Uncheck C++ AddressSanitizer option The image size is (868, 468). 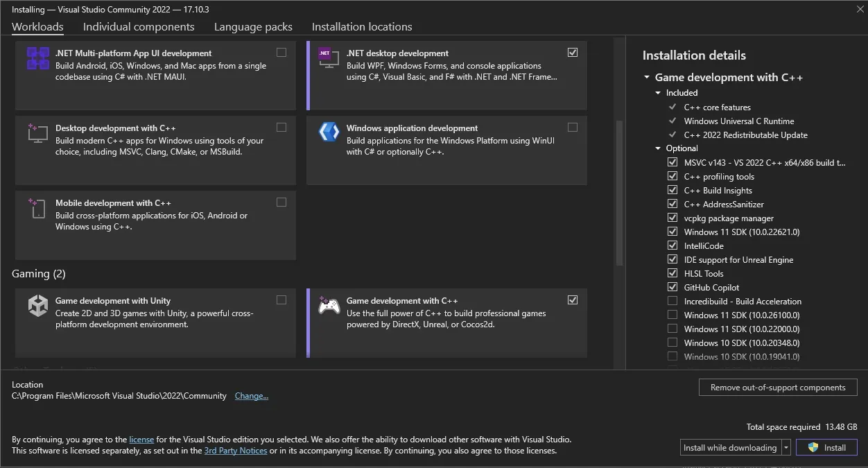672,204
